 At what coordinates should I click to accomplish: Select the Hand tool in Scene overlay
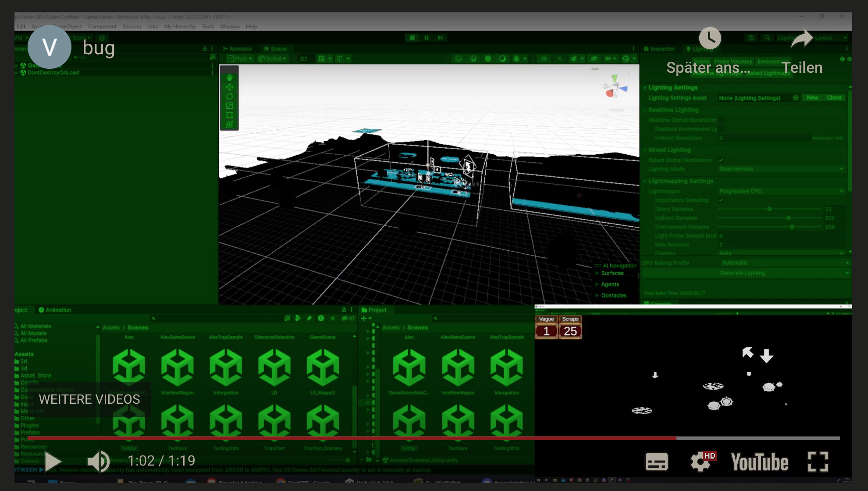[x=229, y=78]
